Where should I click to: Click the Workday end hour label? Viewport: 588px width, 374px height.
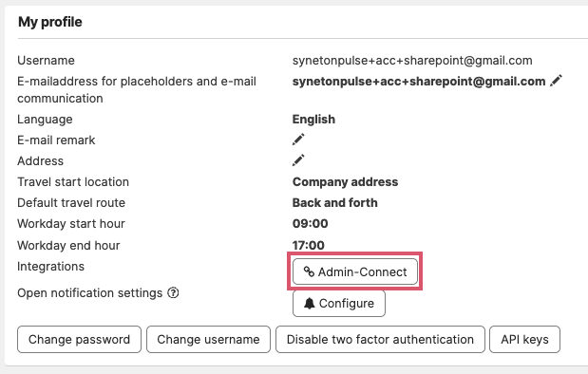coord(68,246)
